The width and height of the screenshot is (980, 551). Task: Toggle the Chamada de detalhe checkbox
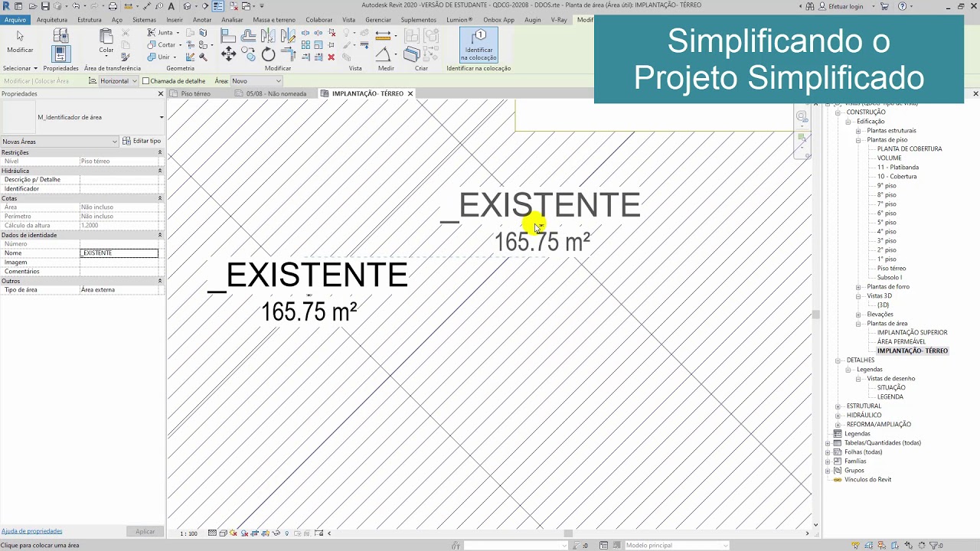(146, 81)
